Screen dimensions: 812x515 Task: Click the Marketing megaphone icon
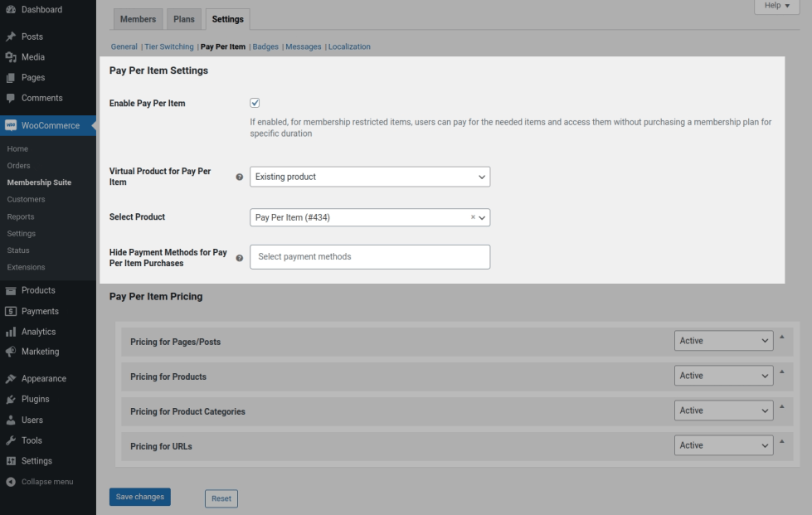pos(11,352)
